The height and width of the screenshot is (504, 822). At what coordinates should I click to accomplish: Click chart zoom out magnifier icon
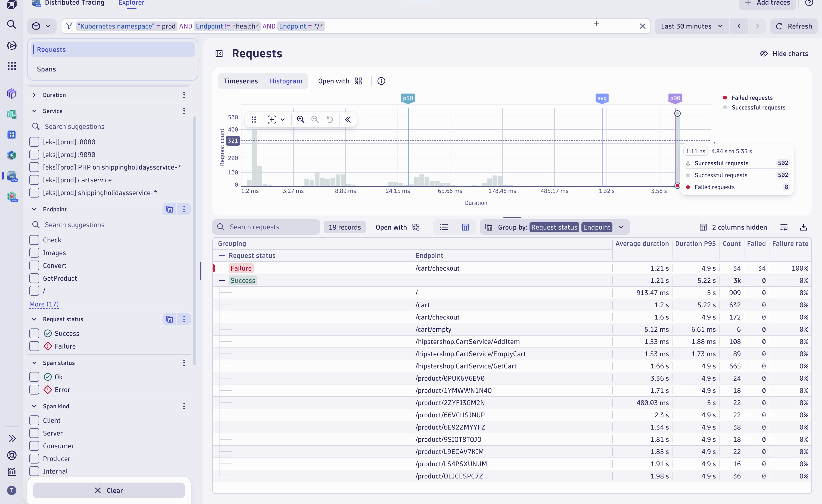315,120
